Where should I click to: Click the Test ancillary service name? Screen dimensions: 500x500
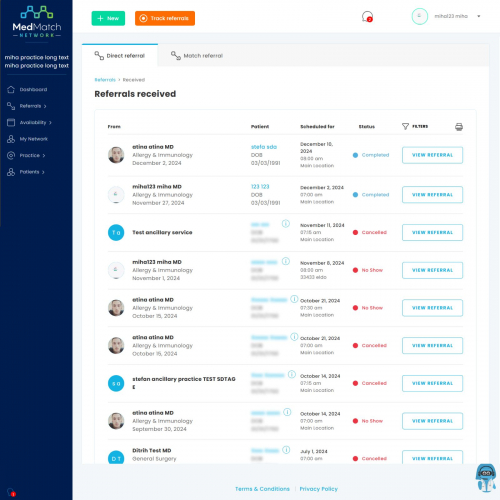[162, 232]
